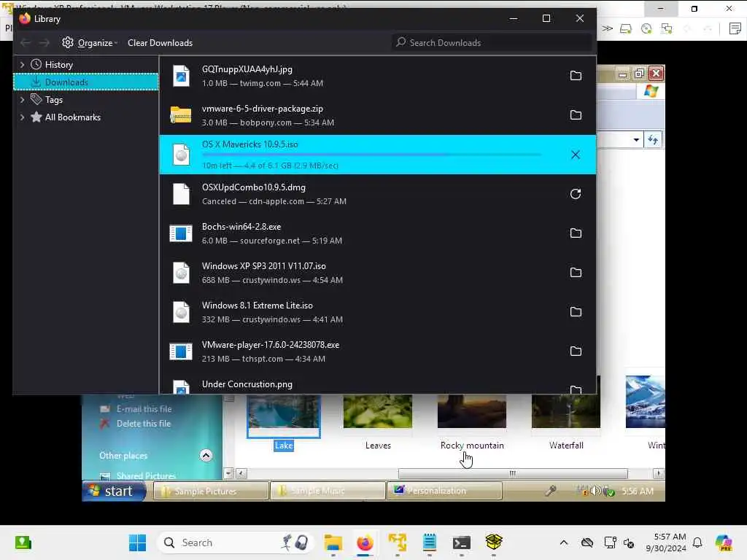747x560 pixels.
Task: Click the vmware-6-5-driver-package.zip archive icon
Action: click(181, 115)
